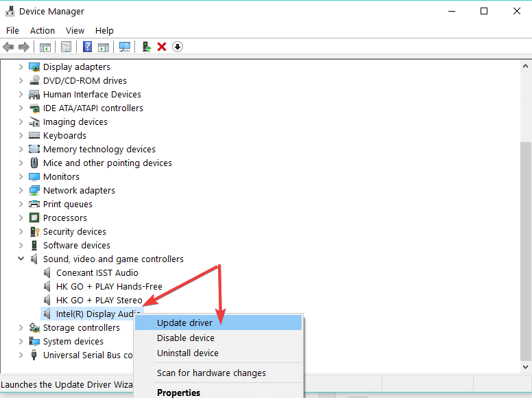Toggle the action pane toolbar icon
This screenshot has width=532, height=398.
(x=104, y=47)
